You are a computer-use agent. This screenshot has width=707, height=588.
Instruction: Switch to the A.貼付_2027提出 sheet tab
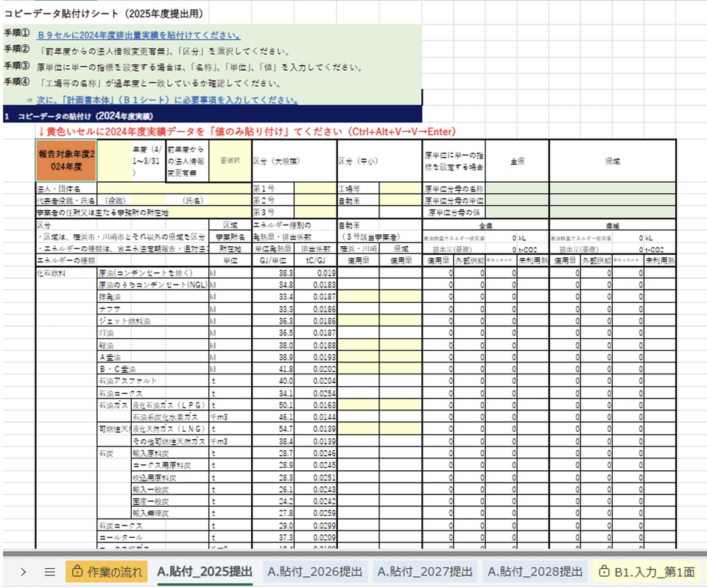423,571
